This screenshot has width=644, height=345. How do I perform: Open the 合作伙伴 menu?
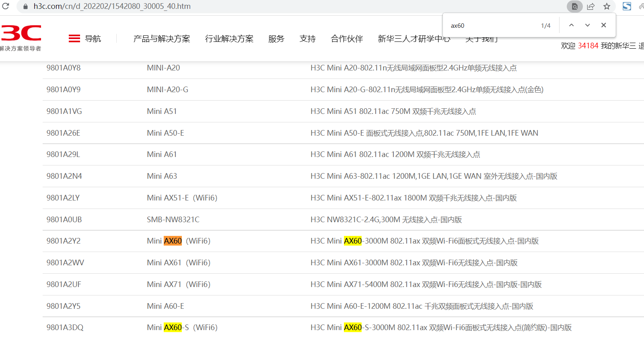tap(347, 39)
